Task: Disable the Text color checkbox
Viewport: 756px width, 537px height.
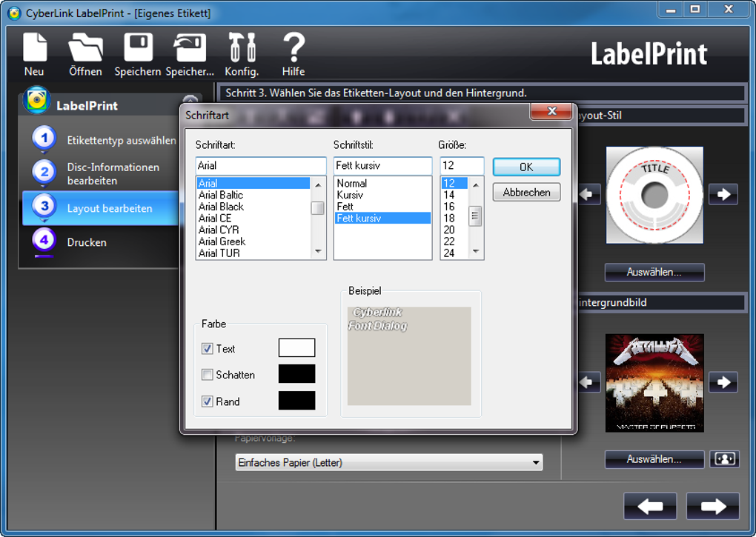Action: click(208, 348)
